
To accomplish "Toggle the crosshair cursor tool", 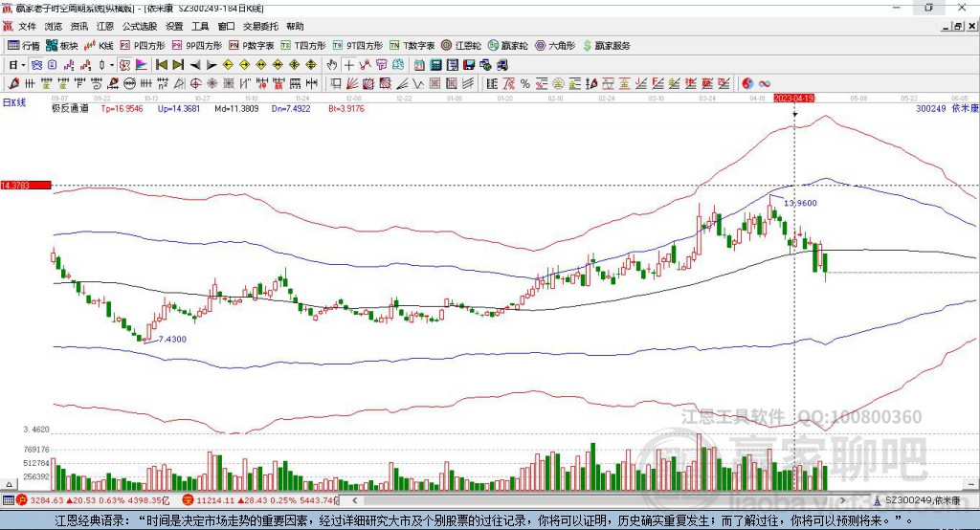I will (x=348, y=65).
